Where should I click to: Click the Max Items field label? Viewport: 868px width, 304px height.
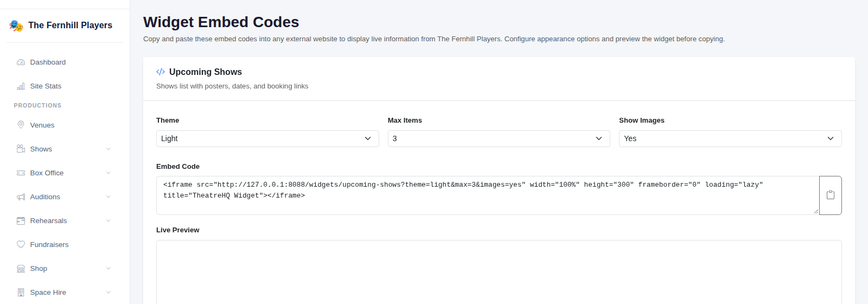click(405, 121)
